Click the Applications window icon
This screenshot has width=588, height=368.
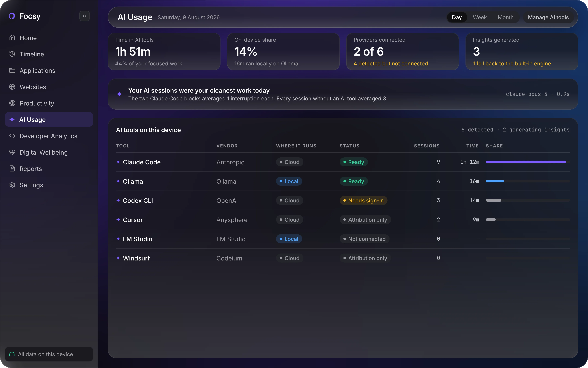[12, 70]
